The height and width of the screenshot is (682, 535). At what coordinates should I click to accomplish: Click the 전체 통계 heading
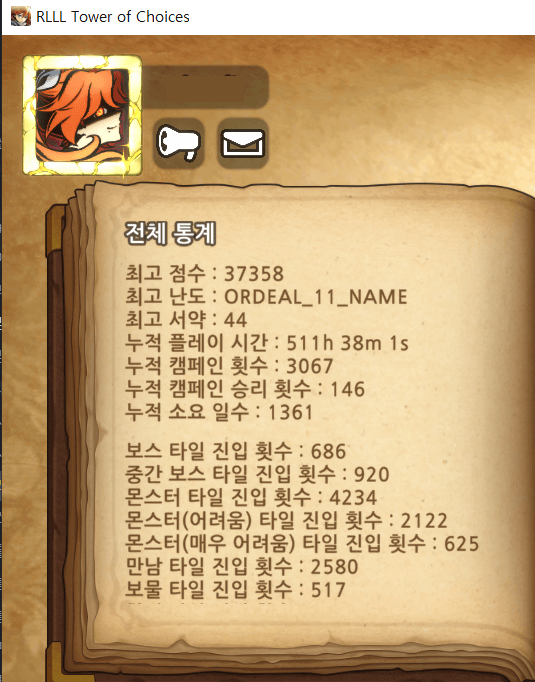170,234
